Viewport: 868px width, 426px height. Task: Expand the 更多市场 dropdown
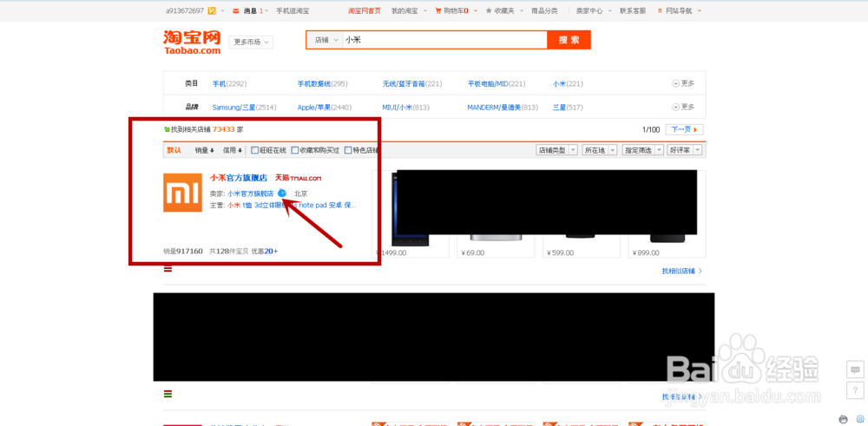pyautogui.click(x=251, y=42)
